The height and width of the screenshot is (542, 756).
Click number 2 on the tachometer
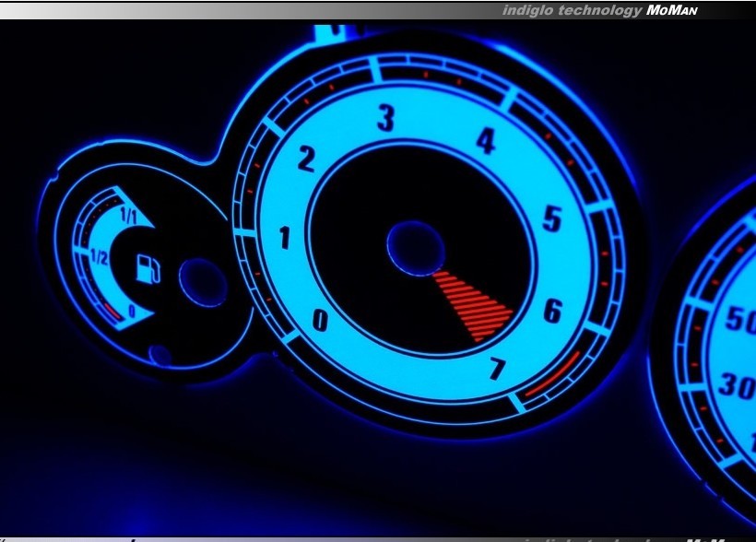click(x=306, y=159)
